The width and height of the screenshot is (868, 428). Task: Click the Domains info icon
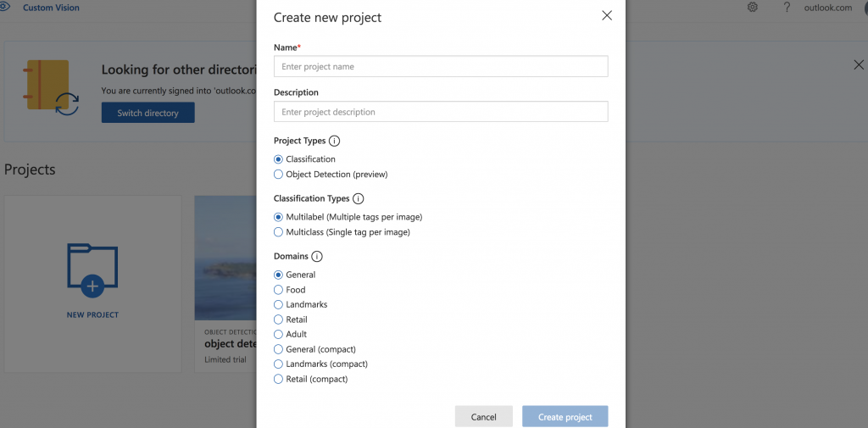(x=317, y=257)
